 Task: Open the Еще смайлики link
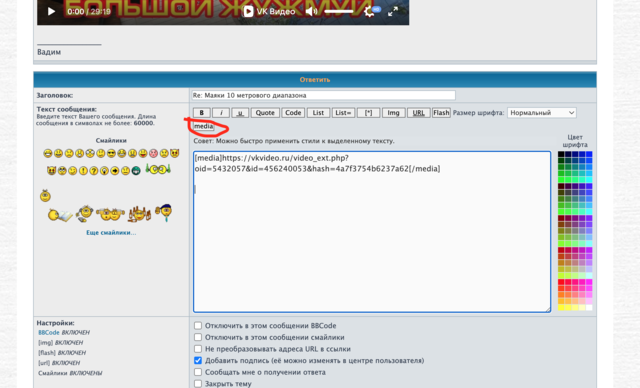pyautogui.click(x=111, y=233)
